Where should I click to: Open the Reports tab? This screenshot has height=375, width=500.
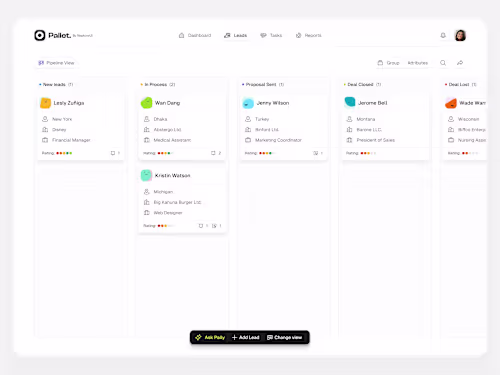tap(309, 35)
